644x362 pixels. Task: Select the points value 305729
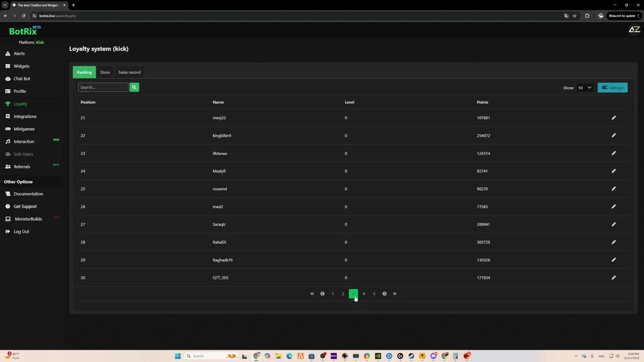click(x=484, y=242)
